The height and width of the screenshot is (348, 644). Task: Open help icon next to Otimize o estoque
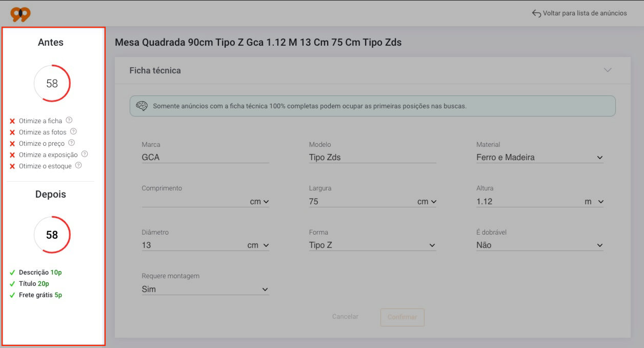pyautogui.click(x=78, y=165)
